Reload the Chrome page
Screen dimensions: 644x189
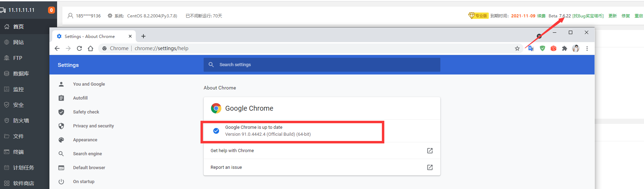[79, 48]
